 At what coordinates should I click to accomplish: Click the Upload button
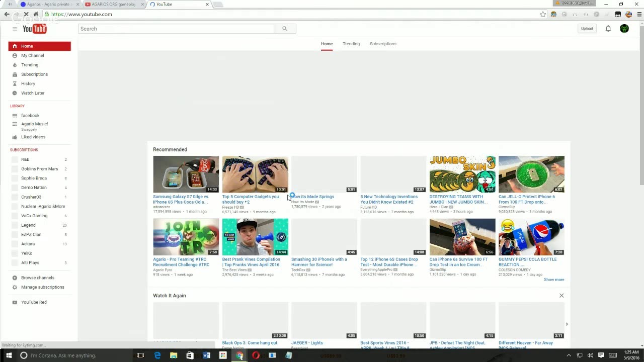click(x=587, y=29)
